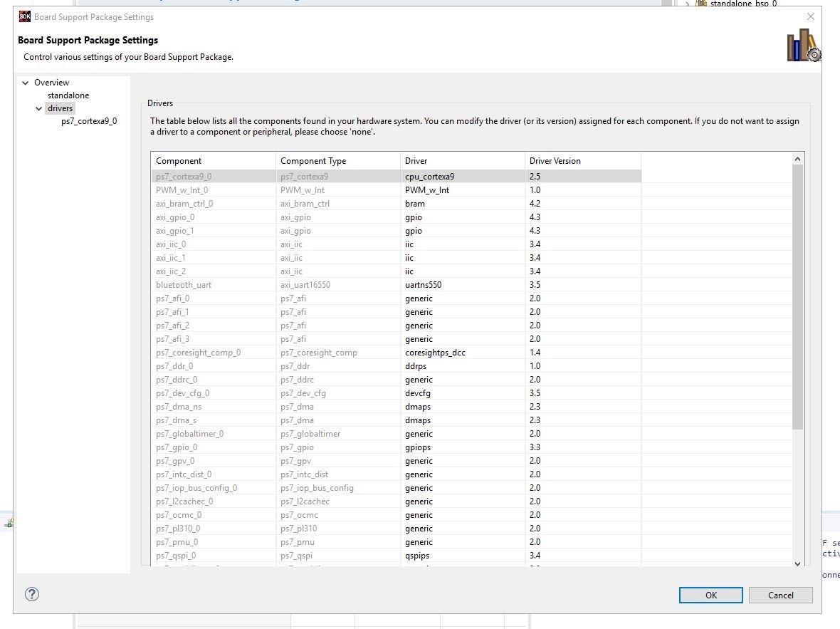The height and width of the screenshot is (629, 840).
Task: Click the SDK icon in title bar
Action: [25, 16]
